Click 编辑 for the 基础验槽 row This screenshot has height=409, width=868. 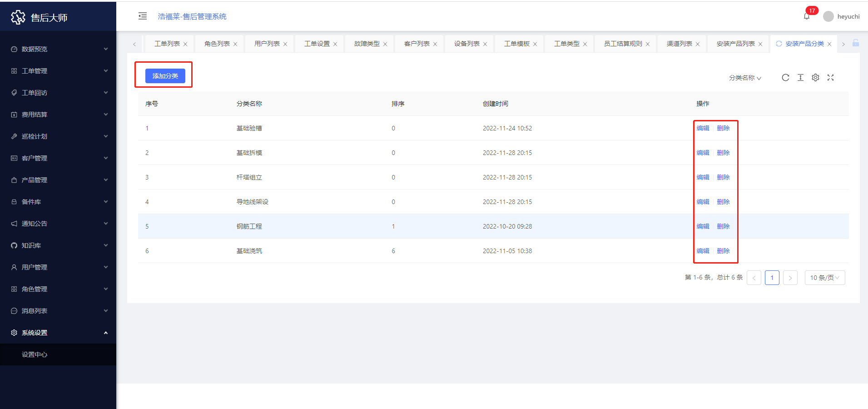tap(703, 128)
